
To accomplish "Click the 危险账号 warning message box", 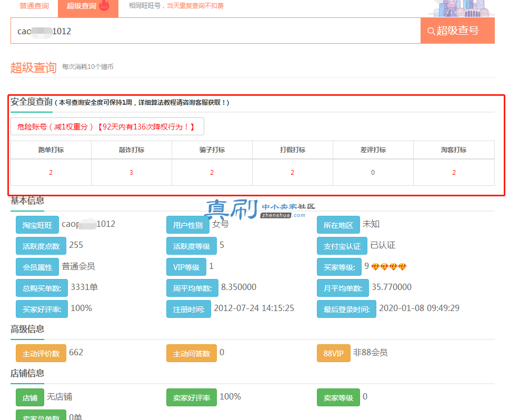I will pyautogui.click(x=107, y=126).
